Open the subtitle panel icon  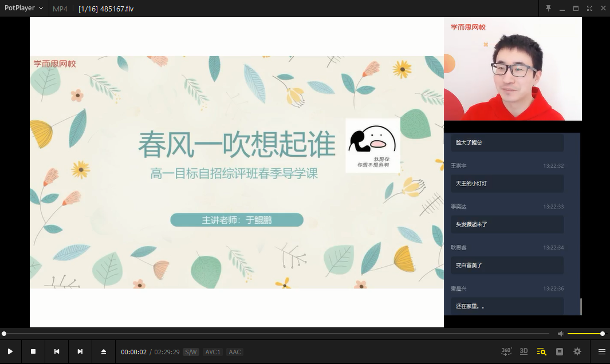click(559, 351)
